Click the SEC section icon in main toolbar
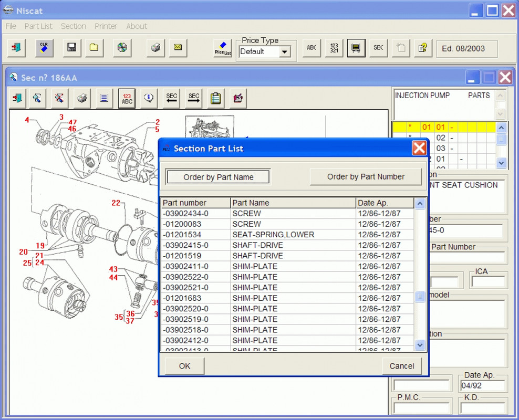519x420 pixels. coord(378,48)
